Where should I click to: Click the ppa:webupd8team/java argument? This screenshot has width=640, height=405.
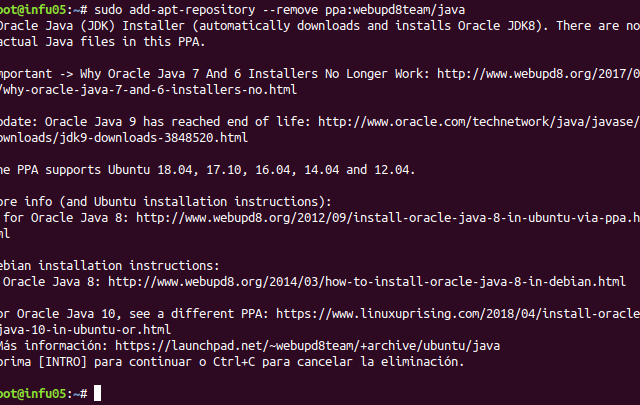point(395,10)
